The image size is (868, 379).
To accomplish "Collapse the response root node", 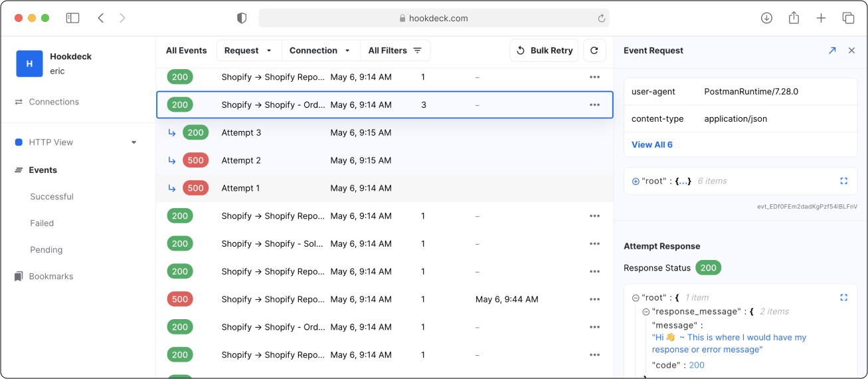I will (x=636, y=298).
